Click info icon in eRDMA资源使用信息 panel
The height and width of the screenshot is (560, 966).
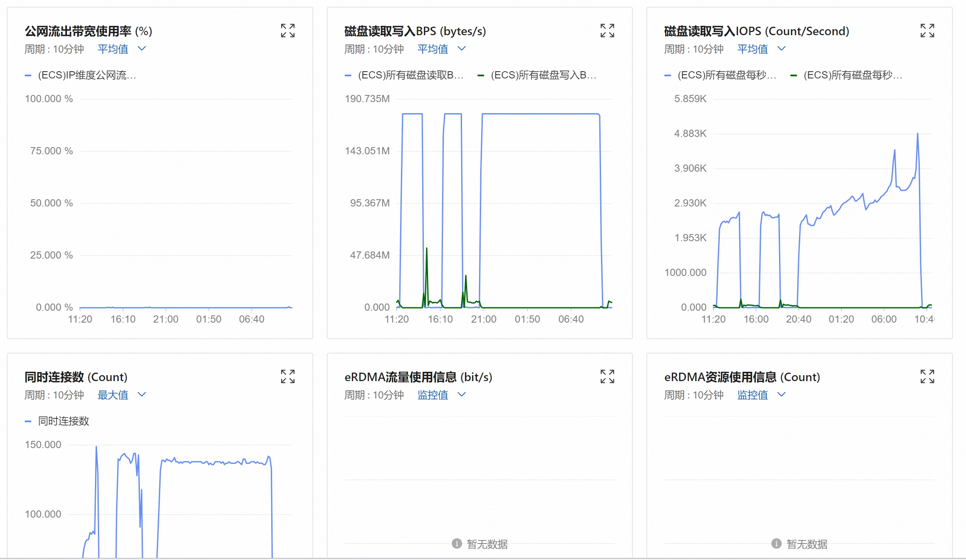[776, 543]
